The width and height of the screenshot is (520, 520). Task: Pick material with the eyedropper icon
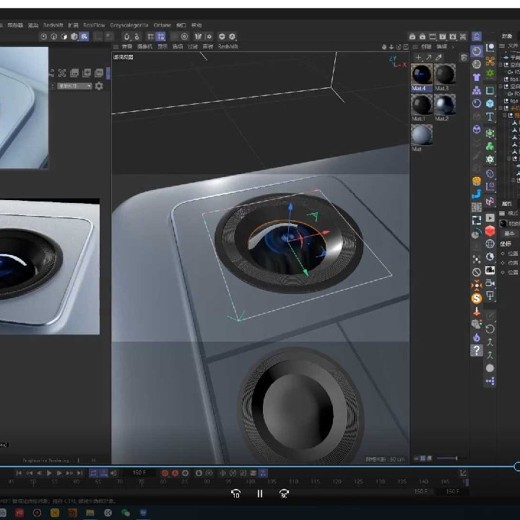[439, 57]
